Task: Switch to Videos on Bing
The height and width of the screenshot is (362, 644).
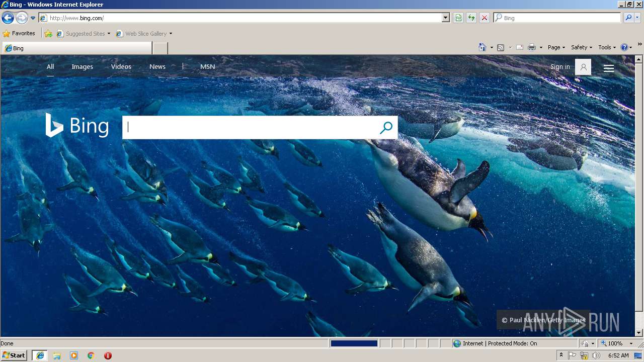Action: pyautogui.click(x=121, y=67)
